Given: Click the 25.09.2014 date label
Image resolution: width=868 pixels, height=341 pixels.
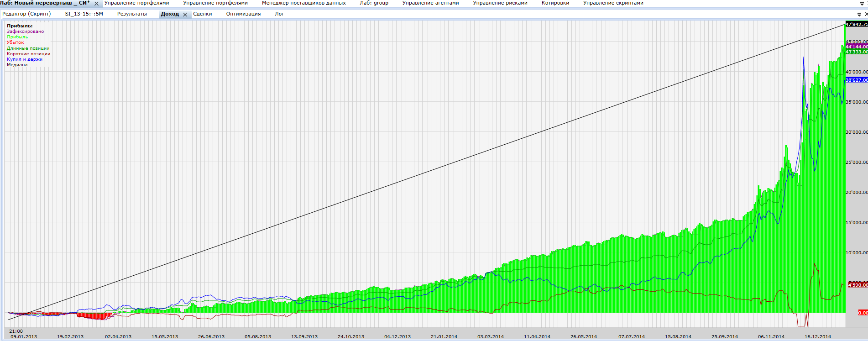Looking at the screenshot, I should click(x=725, y=337).
